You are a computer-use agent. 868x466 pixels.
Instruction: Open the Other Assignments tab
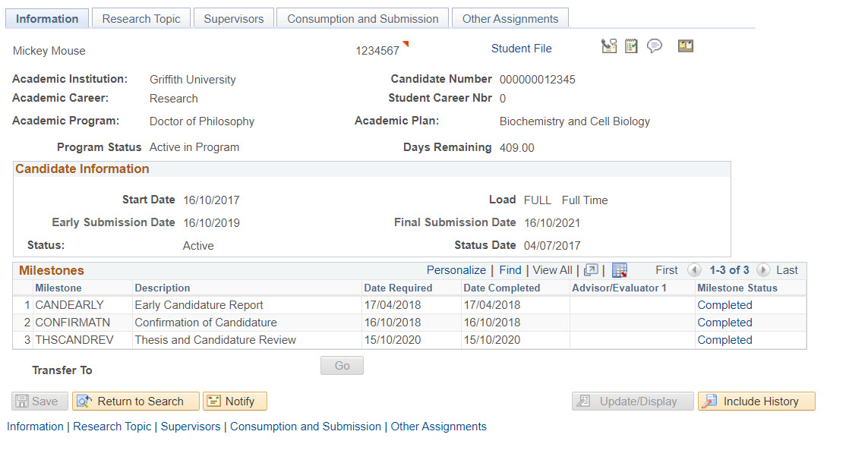[x=510, y=19]
